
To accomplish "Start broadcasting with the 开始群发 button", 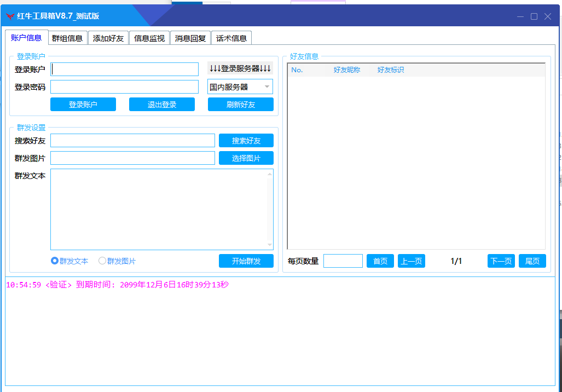I will pyautogui.click(x=246, y=261).
